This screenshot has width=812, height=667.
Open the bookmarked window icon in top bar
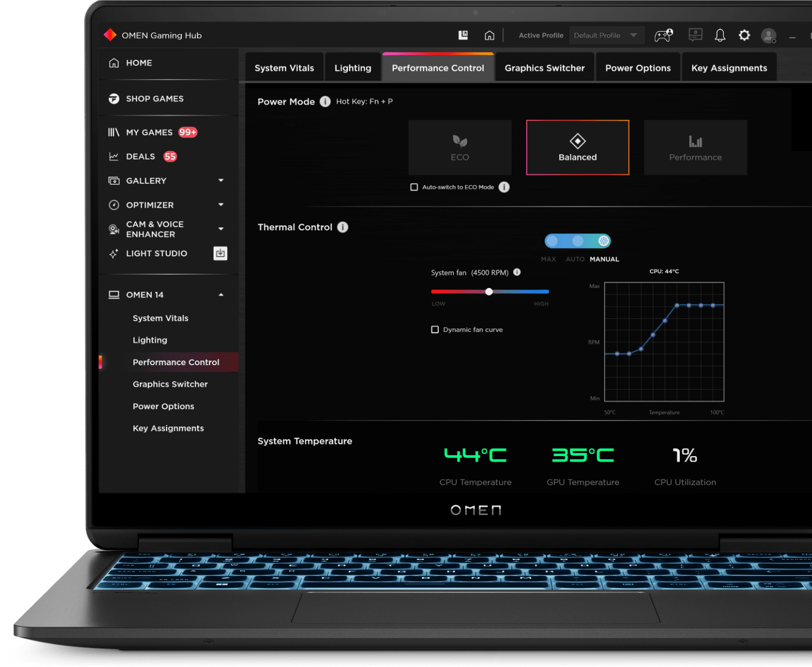point(463,35)
